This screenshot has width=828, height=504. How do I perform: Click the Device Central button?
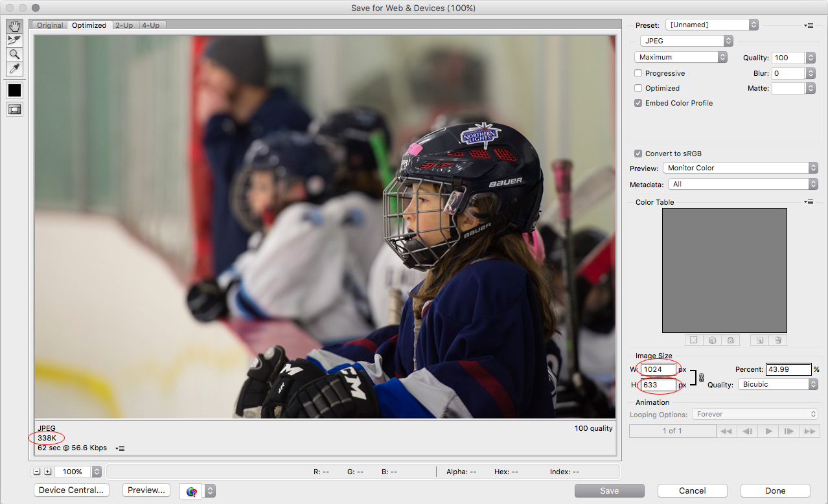click(71, 490)
